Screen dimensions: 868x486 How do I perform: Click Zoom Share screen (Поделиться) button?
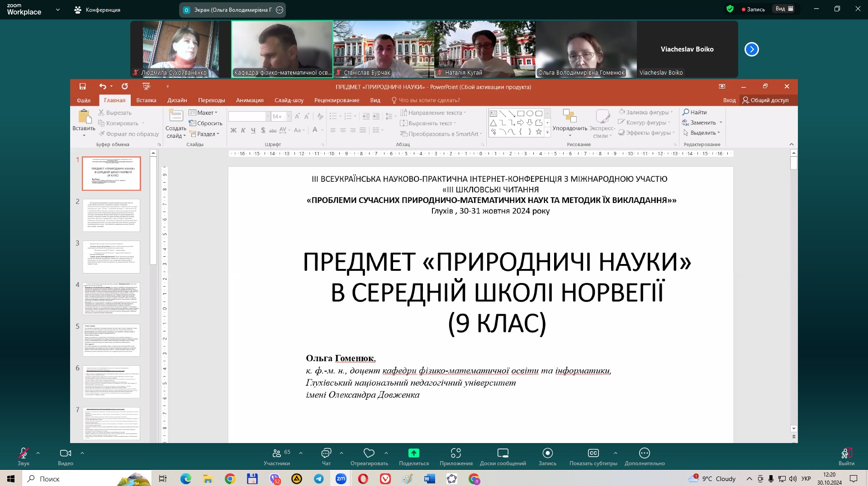[x=414, y=457]
